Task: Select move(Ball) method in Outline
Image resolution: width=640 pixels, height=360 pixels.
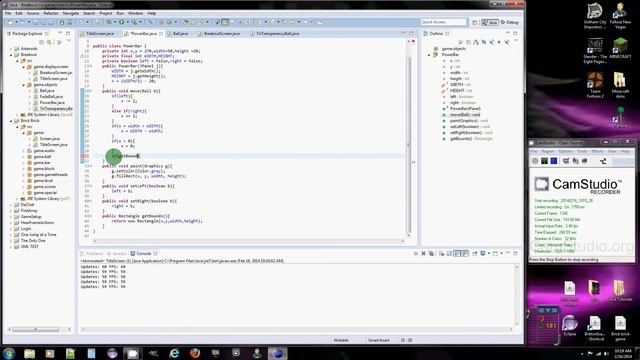Action: [465, 115]
